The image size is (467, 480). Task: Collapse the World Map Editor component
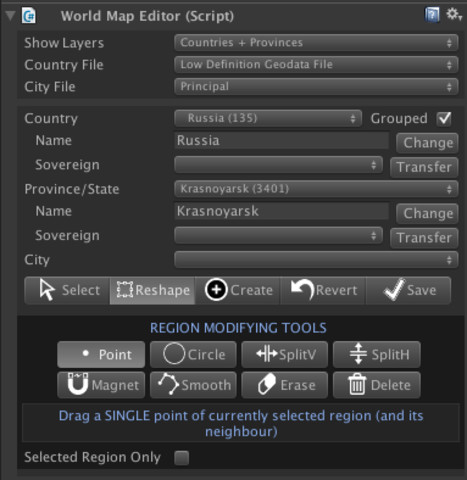pos(10,16)
